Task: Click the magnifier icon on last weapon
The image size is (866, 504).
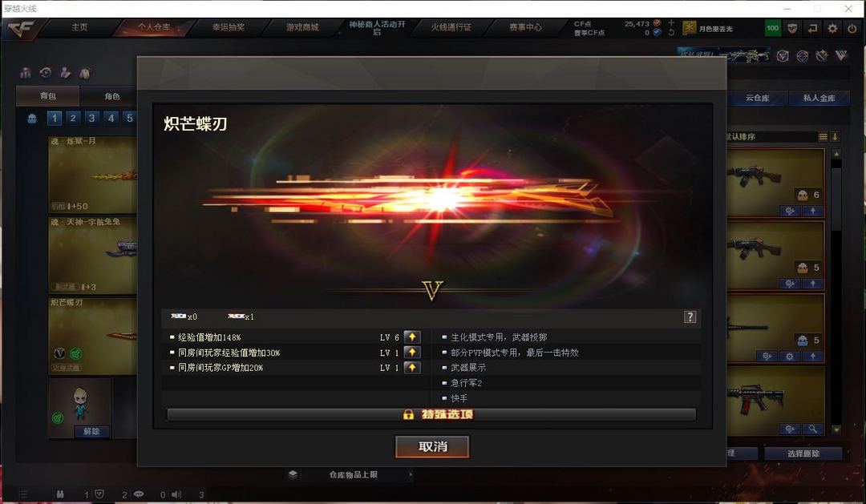Action: [812, 429]
